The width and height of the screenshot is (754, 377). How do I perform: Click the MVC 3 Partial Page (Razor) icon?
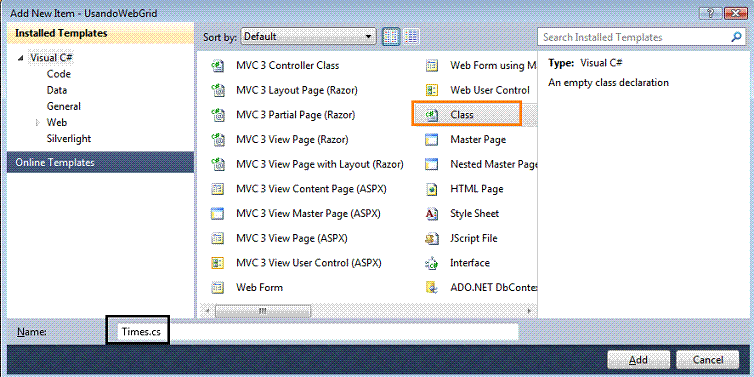(x=218, y=115)
